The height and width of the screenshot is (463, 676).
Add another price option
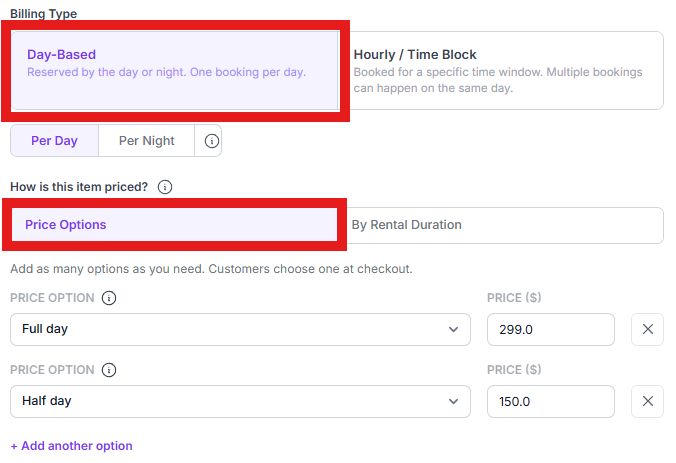coord(72,446)
